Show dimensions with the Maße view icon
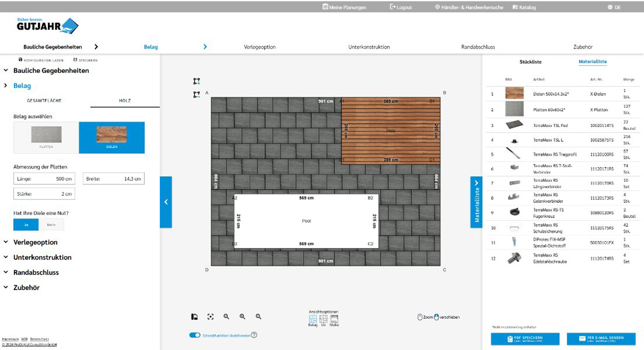Screen dimensions: 644x350 tap(334, 318)
